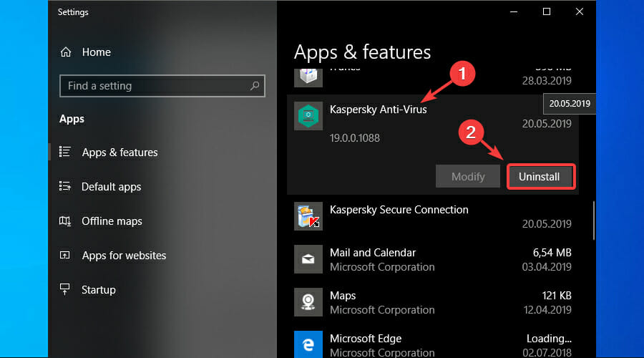Click the date 03.04.2019
The height and width of the screenshot is (358, 644).
click(547, 267)
